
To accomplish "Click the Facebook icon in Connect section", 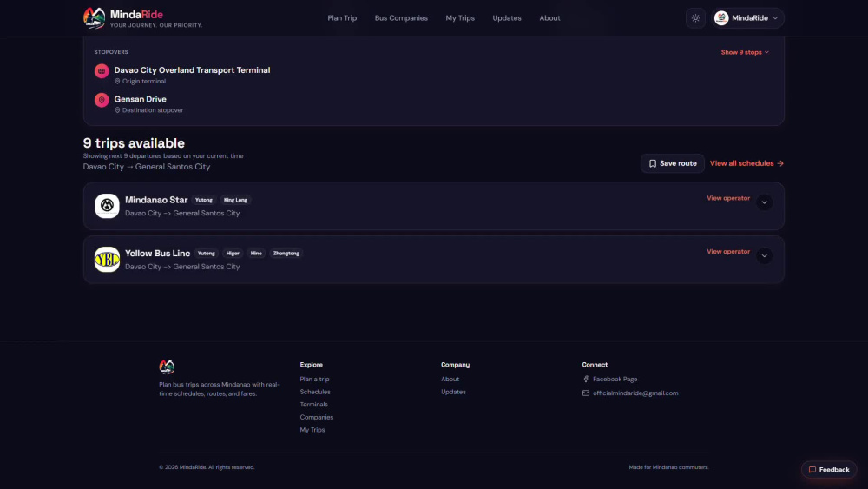I will [x=586, y=380].
